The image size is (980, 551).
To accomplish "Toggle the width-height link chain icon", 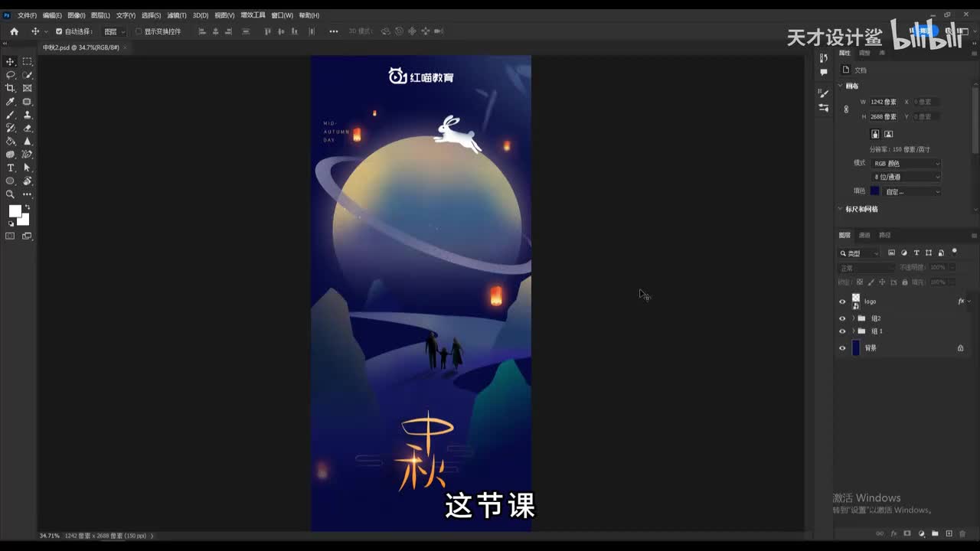I will coord(846,109).
